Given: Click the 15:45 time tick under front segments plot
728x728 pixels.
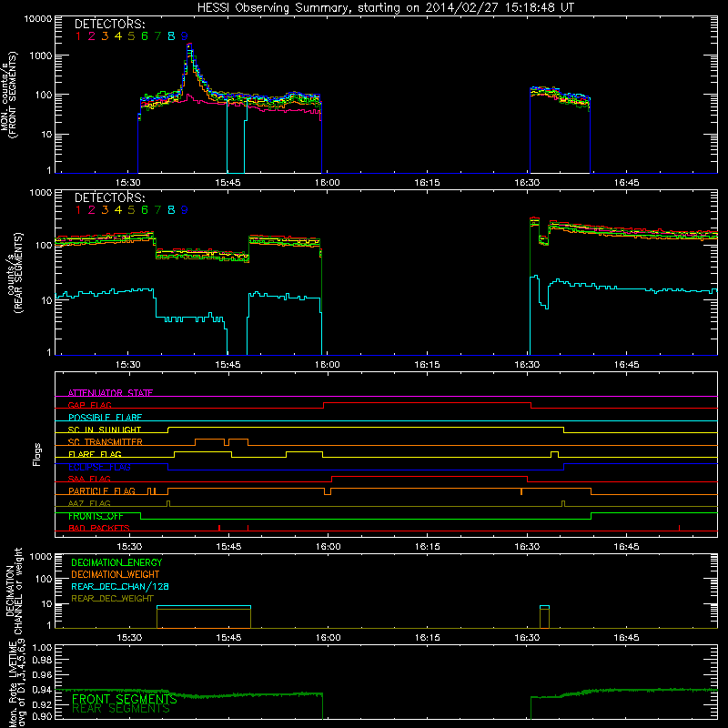Looking at the screenshot, I should [228, 183].
